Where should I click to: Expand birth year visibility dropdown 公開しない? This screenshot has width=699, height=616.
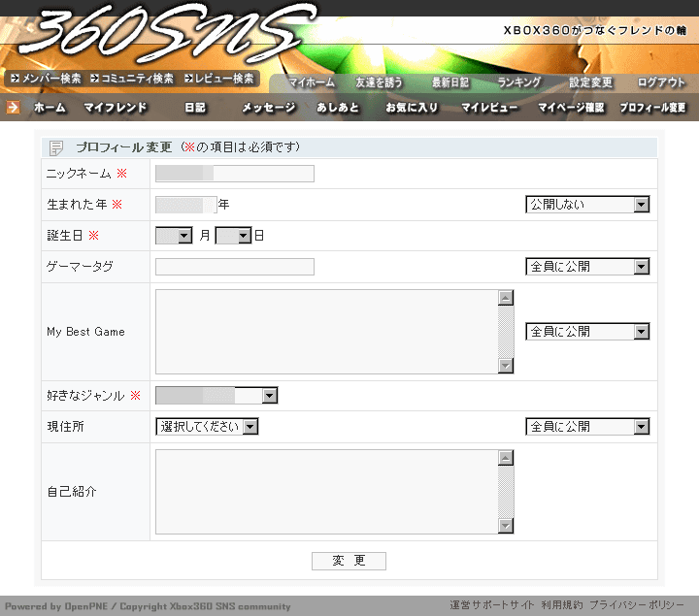coord(587,205)
